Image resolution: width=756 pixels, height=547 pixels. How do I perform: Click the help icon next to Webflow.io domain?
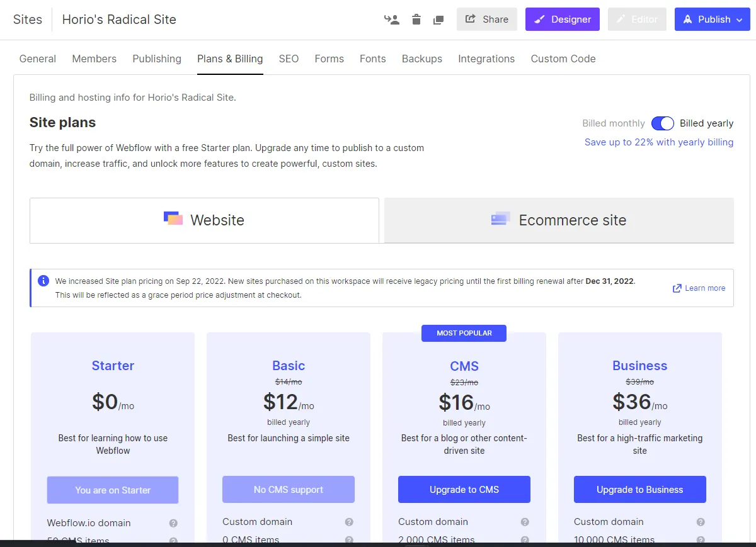(175, 522)
